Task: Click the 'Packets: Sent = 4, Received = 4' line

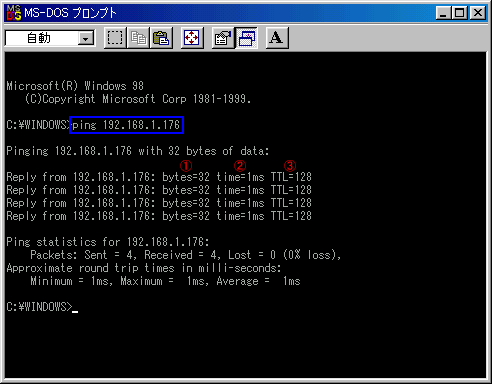Action: point(186,255)
